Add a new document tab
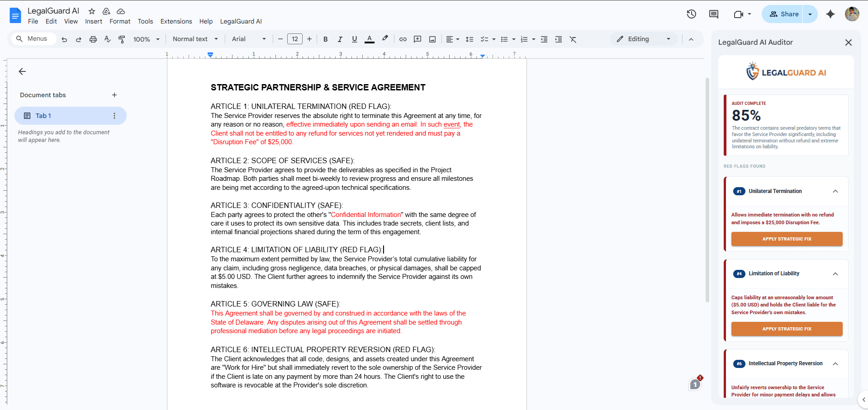The width and height of the screenshot is (868, 410). coord(114,95)
